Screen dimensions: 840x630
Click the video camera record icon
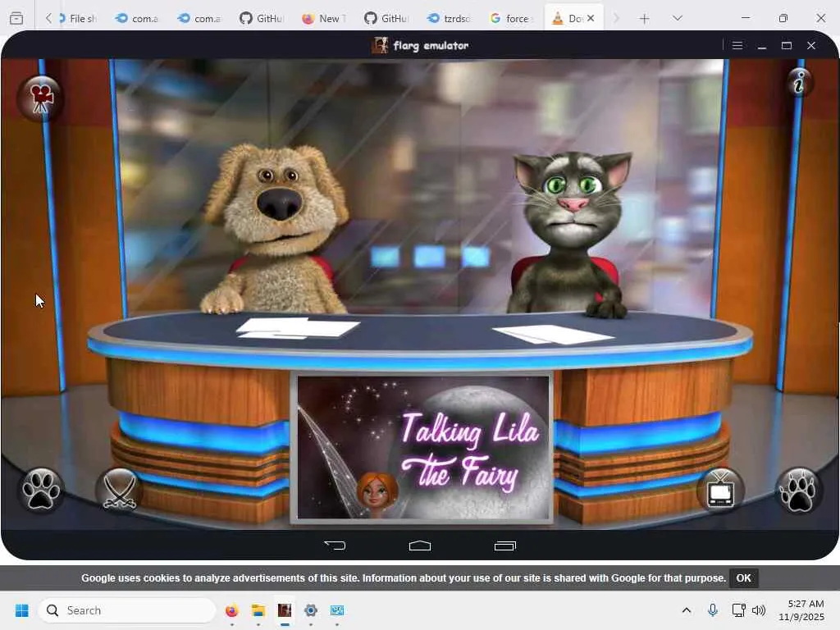click(x=40, y=98)
